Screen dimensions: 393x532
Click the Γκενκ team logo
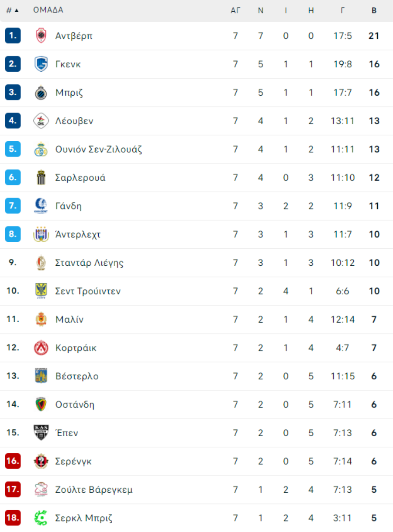coord(41,64)
